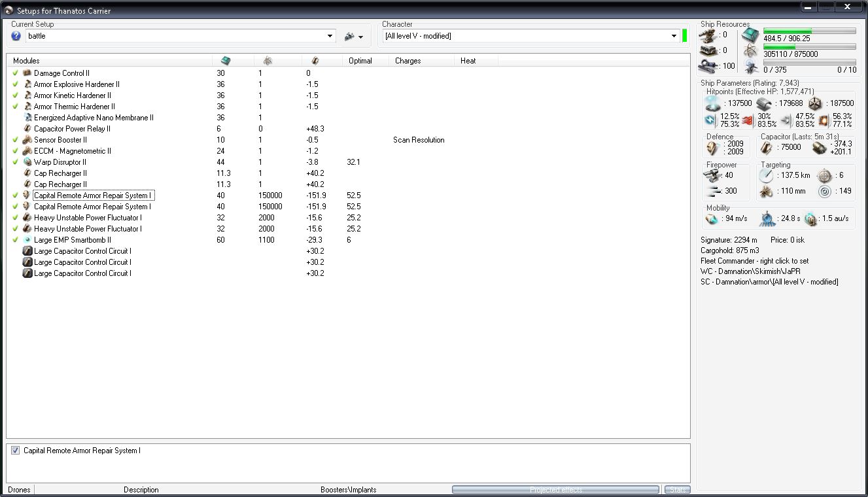Toggle the ECCM - Magnetometric II active checkmark

16,151
